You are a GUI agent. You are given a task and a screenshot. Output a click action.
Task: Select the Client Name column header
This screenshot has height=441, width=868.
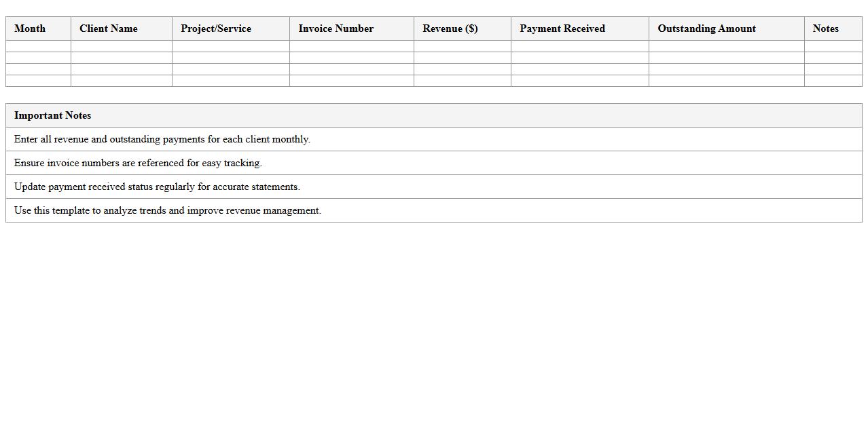point(109,28)
